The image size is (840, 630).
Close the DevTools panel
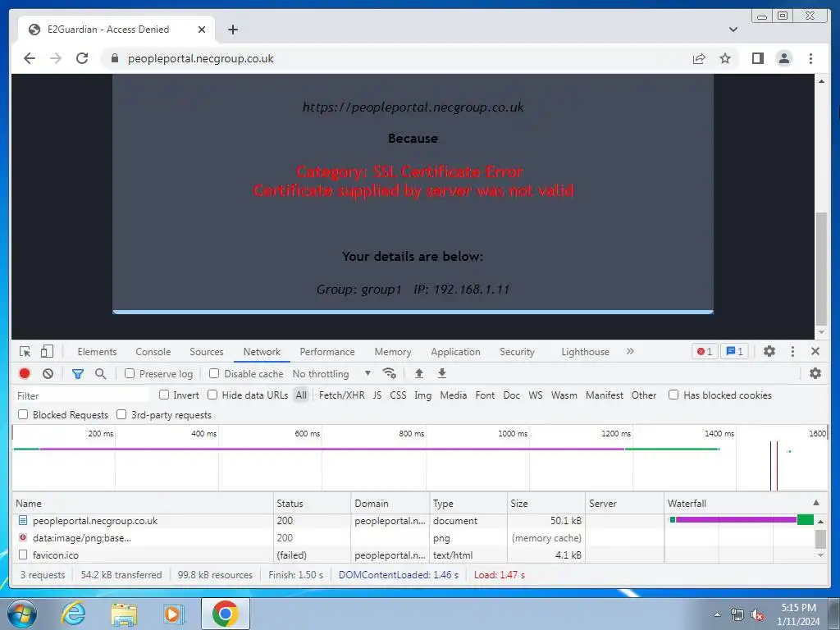815,351
